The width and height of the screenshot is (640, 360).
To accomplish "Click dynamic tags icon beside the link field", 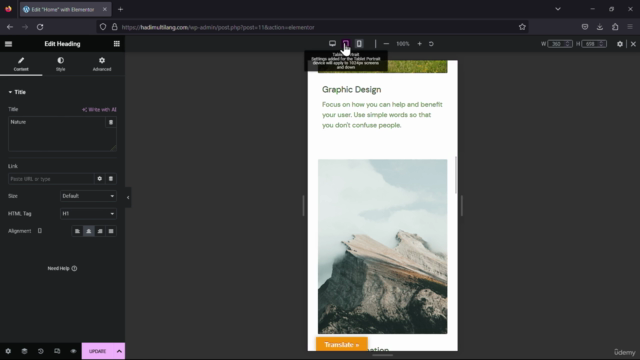I will 111,179.
